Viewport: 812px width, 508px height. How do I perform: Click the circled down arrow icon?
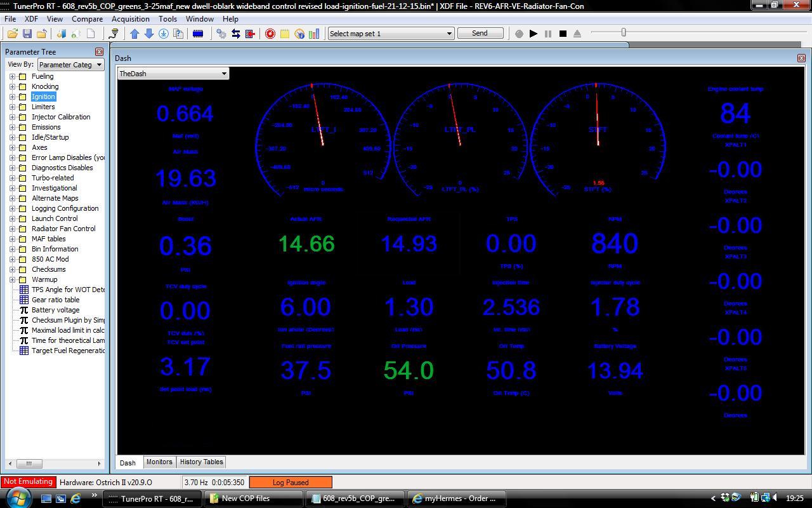pyautogui.click(x=164, y=34)
